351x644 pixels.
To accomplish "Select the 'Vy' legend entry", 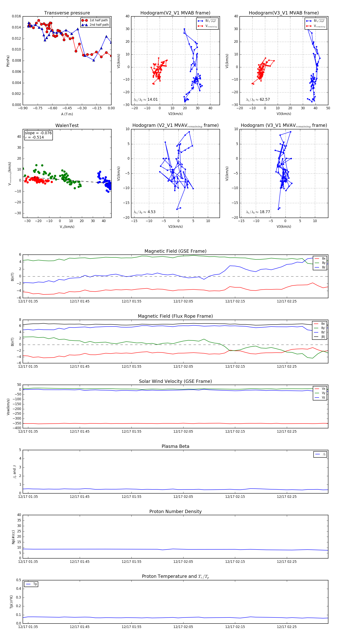I will coord(320,393).
